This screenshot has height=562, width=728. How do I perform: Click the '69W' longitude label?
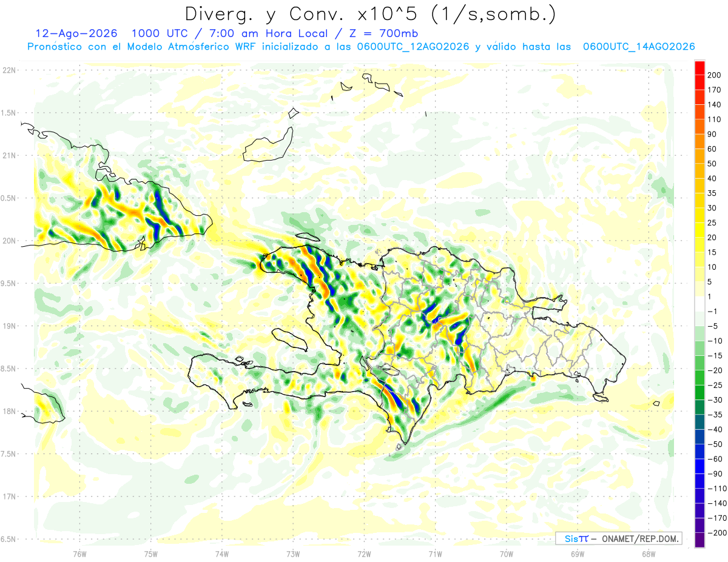[578, 554]
